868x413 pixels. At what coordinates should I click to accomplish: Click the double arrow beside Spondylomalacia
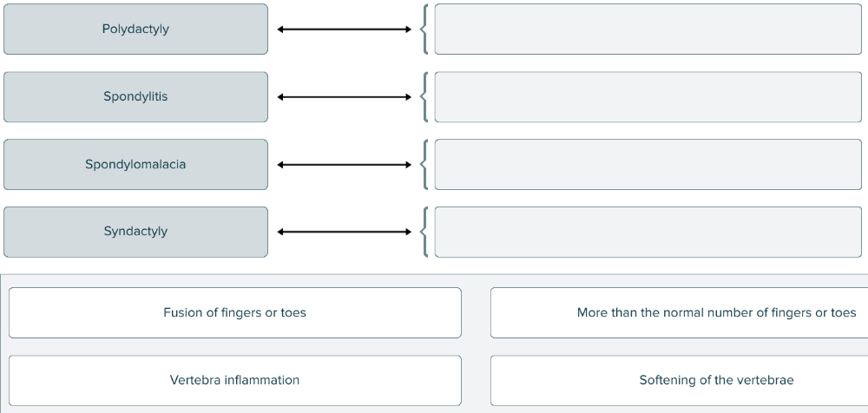345,165
